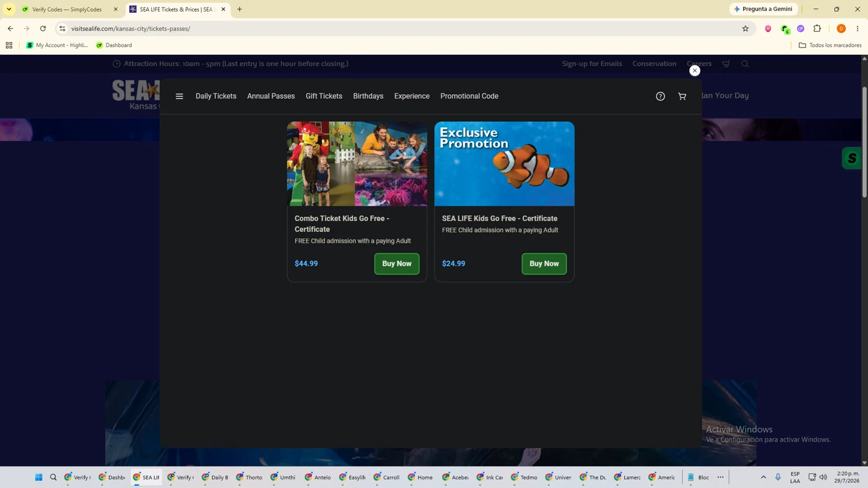The height and width of the screenshot is (488, 868).
Task: Open the hamburger menu in the ticket overlay
Action: [x=179, y=97]
